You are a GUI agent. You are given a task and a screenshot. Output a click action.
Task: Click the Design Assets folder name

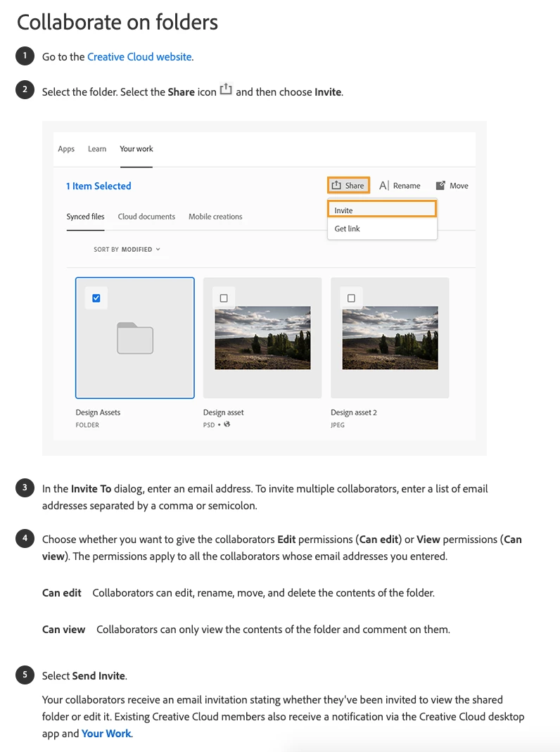point(98,412)
